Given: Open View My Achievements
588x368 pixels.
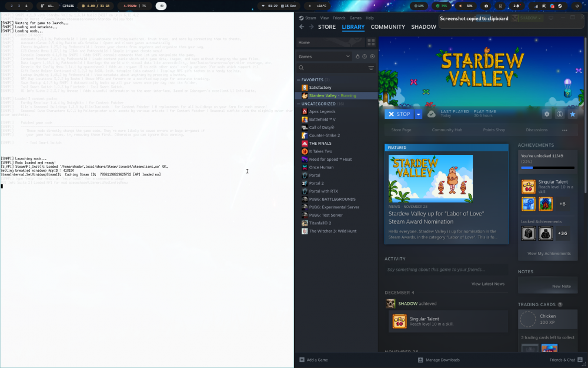Looking at the screenshot, I should [549, 253].
